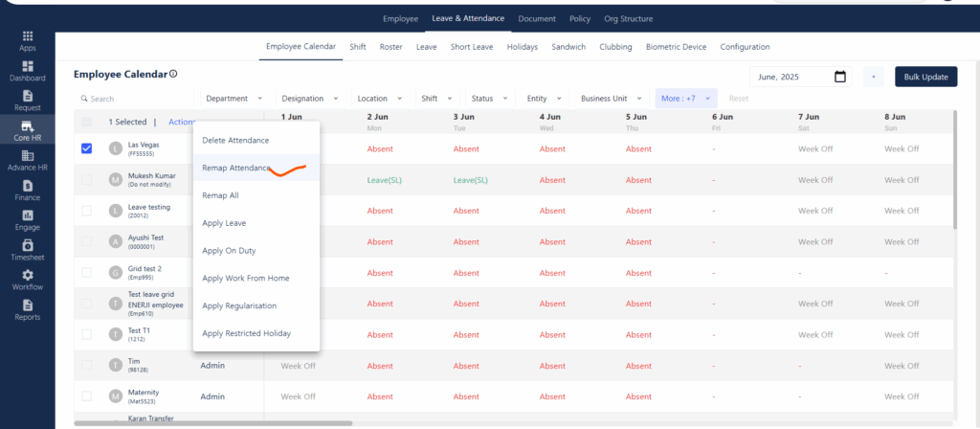The image size is (980, 429).
Task: Expand the Department filter dropdown
Action: point(234,99)
